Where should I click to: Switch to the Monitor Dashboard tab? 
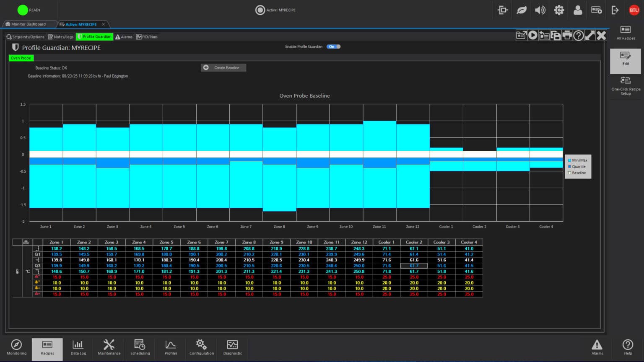pos(28,24)
